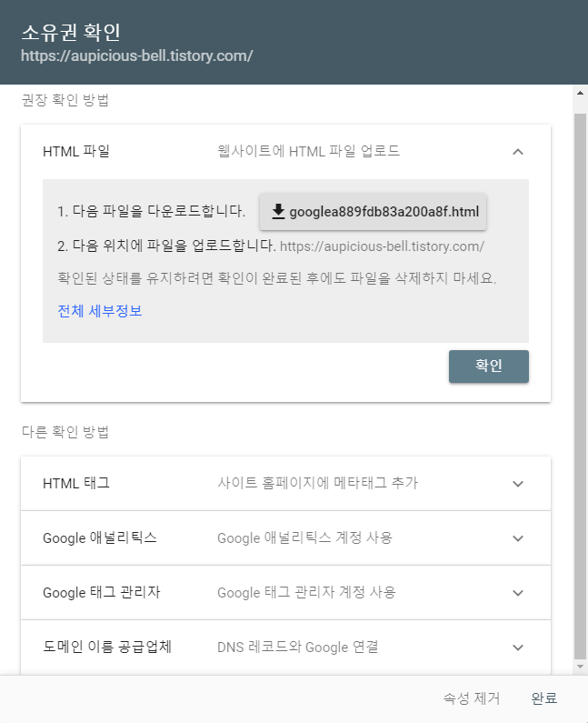Click the header URL aupicious-bell.tistory.com
The width and height of the screenshot is (588, 723).
[x=137, y=55]
